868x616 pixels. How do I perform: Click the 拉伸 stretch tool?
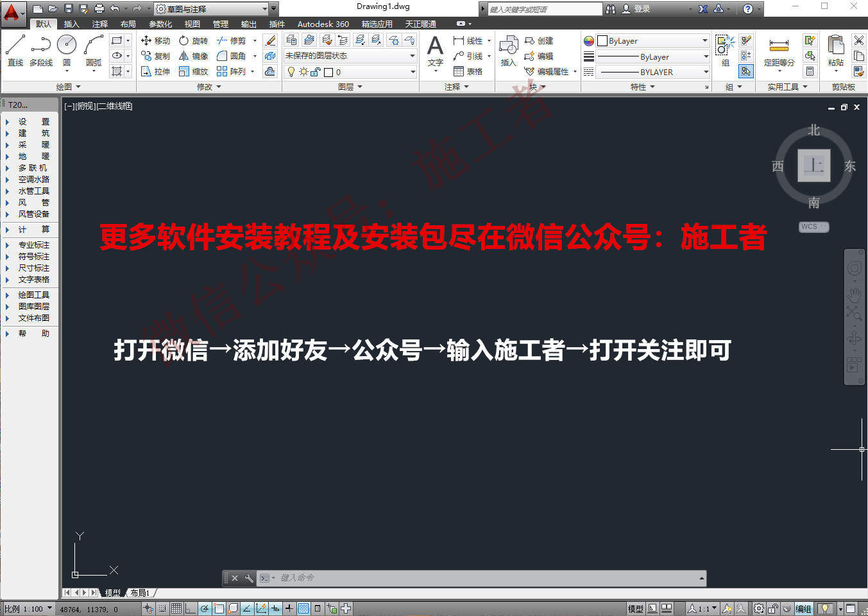[x=155, y=71]
